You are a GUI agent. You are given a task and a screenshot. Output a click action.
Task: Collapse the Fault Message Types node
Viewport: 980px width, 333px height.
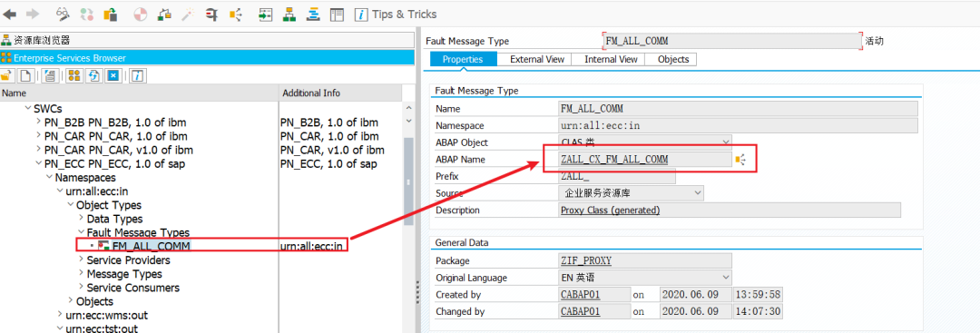(81, 232)
